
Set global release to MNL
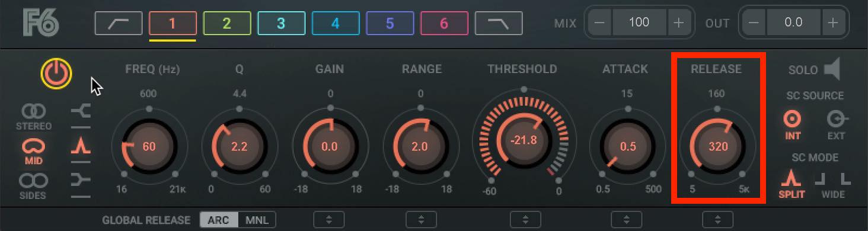257,220
